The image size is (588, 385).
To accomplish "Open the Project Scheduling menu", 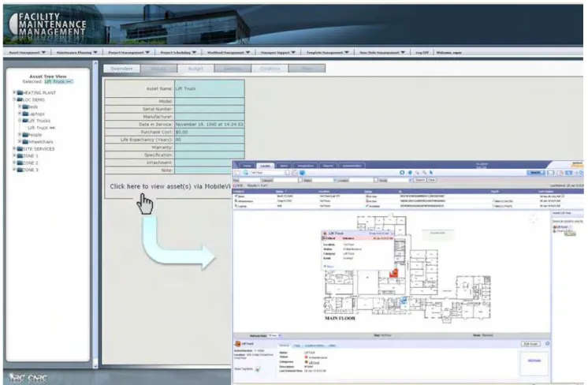I will 178,53.
